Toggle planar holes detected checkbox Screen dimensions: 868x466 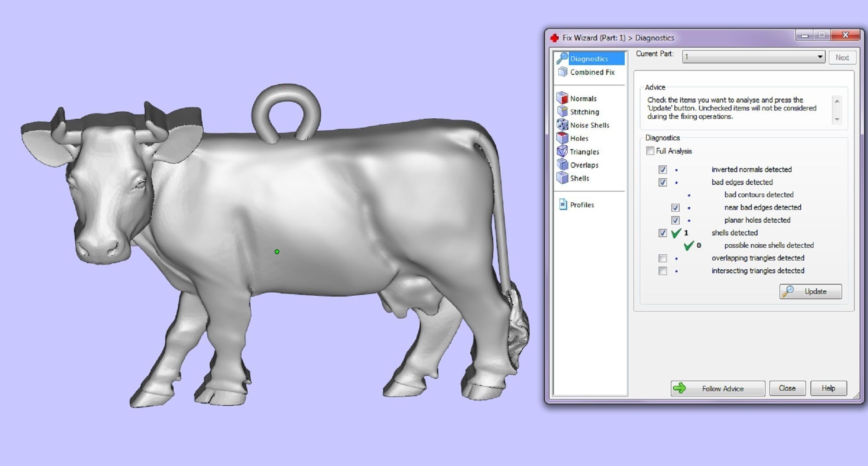click(675, 220)
